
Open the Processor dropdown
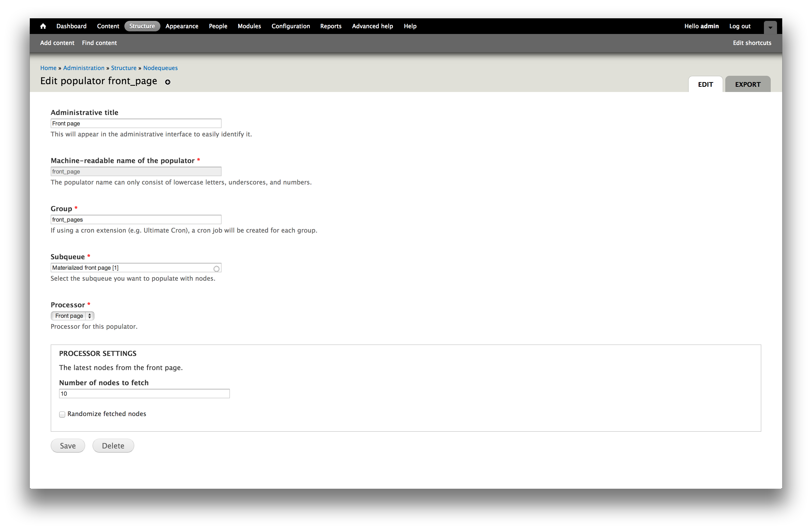point(72,316)
